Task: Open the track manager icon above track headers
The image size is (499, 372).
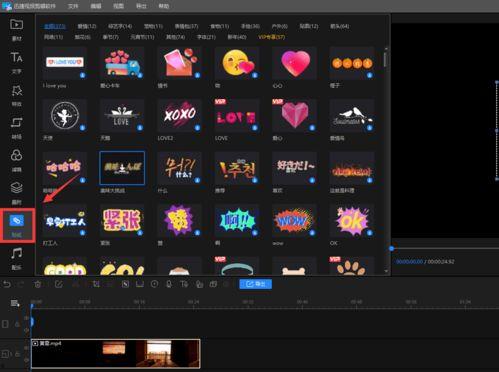Action: pos(15,303)
